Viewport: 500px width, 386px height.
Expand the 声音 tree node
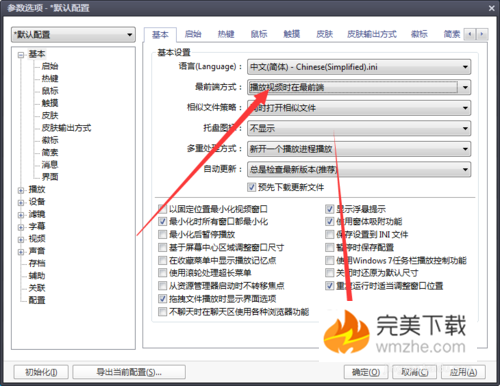tap(21, 252)
